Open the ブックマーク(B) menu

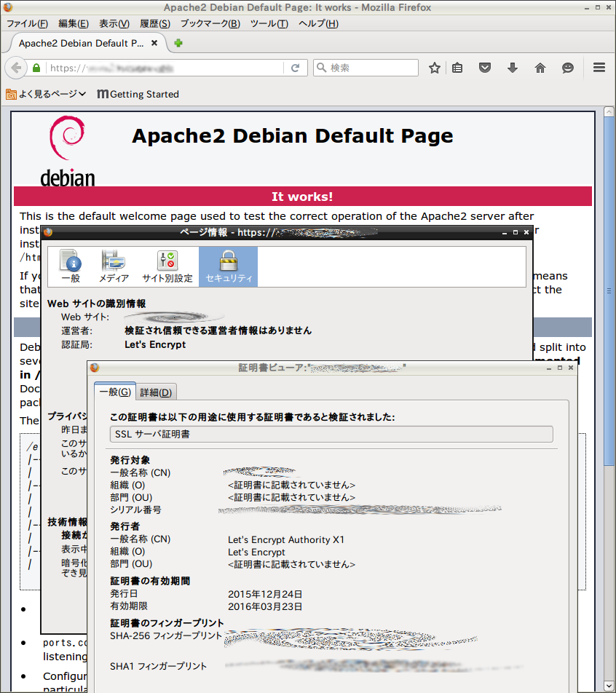pyautogui.click(x=210, y=23)
